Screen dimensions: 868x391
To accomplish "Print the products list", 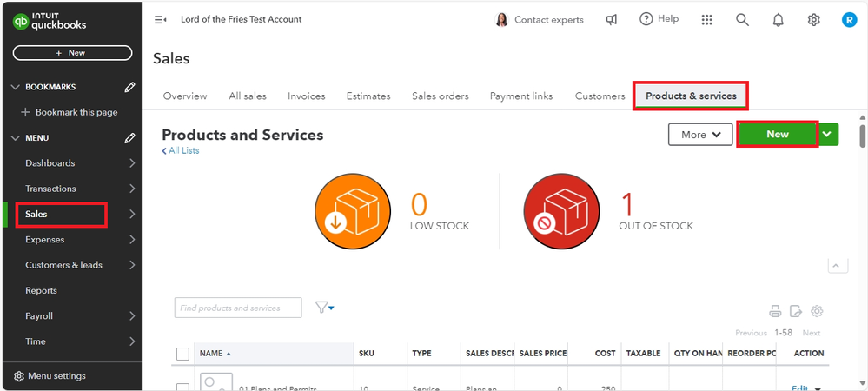I will click(x=775, y=311).
